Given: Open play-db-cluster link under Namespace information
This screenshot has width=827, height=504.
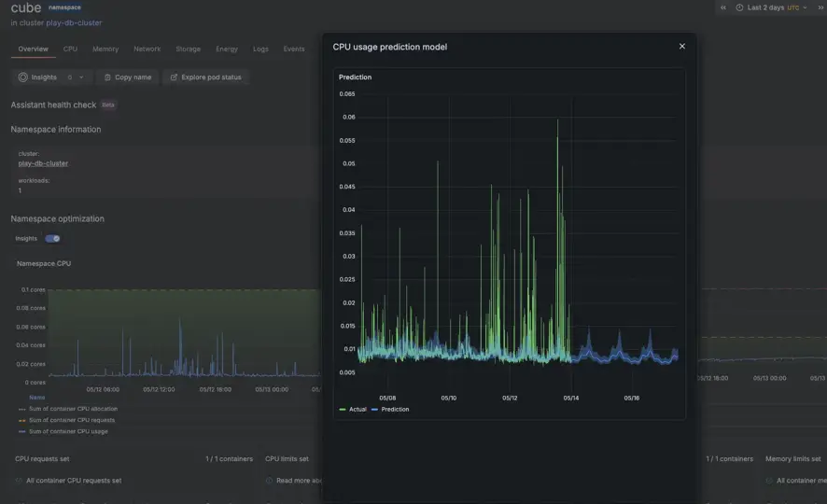Looking at the screenshot, I should pos(43,163).
